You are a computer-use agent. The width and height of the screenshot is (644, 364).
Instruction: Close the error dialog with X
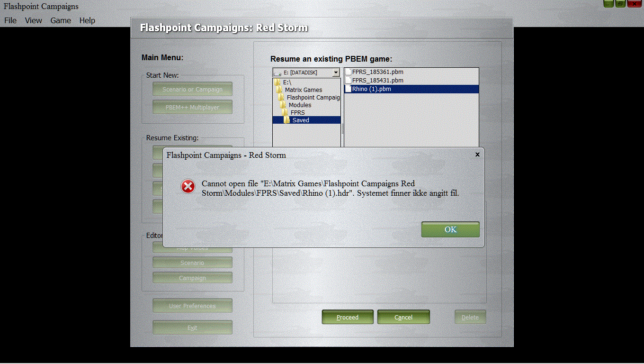477,155
